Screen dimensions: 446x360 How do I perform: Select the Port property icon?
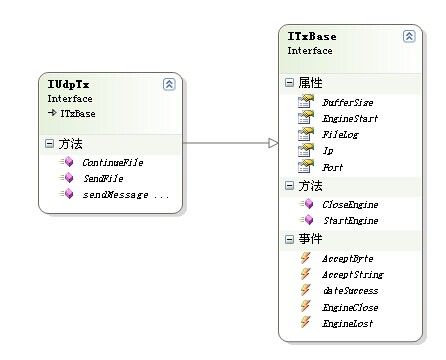306,166
